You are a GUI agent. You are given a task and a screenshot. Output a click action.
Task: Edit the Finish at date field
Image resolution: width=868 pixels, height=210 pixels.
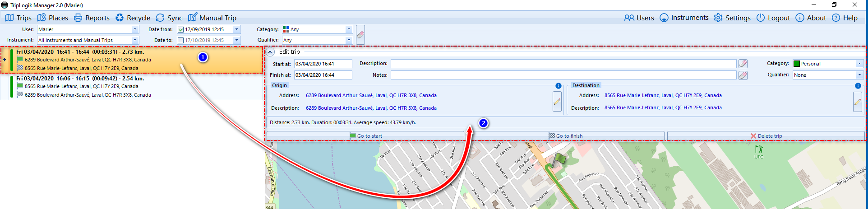coord(323,75)
